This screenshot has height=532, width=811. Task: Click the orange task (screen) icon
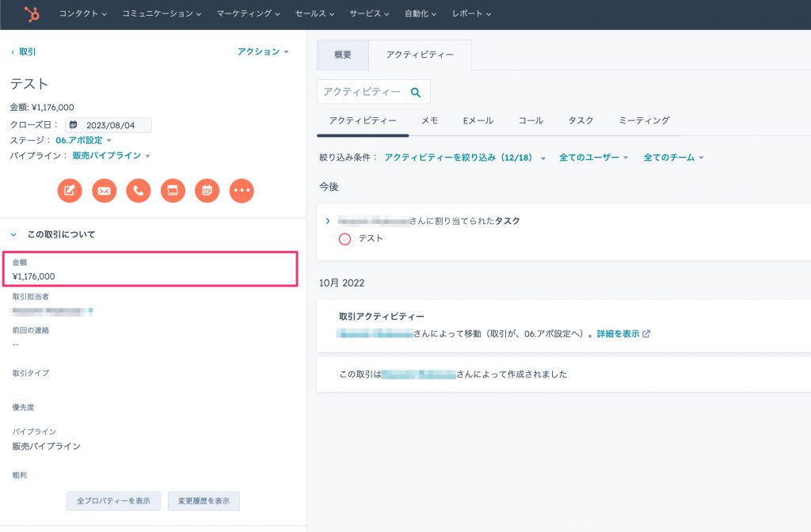tap(173, 191)
